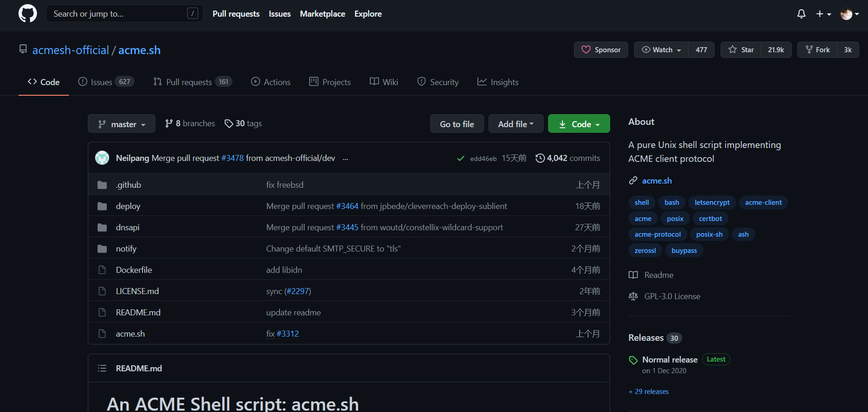
Task: Open the #3312 issue link
Action: (287, 334)
